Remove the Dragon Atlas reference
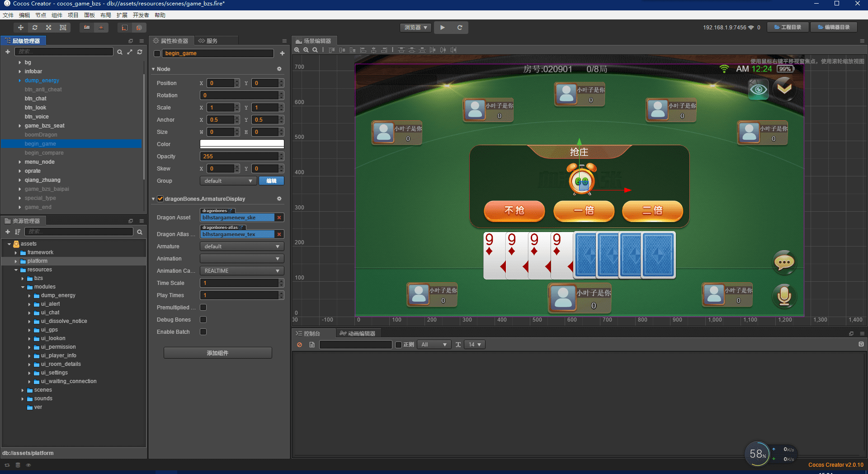 pyautogui.click(x=279, y=234)
